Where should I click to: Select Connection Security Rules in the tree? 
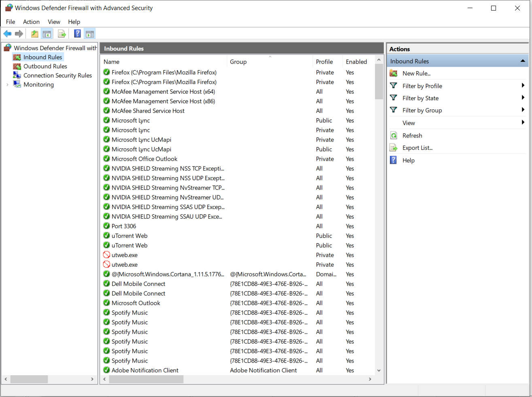pos(57,75)
